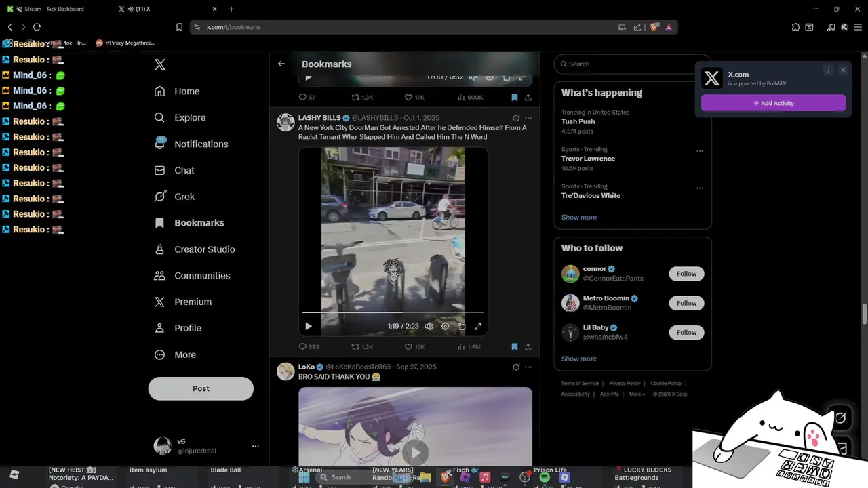Close the PreMiD X.com popup

coord(843,70)
